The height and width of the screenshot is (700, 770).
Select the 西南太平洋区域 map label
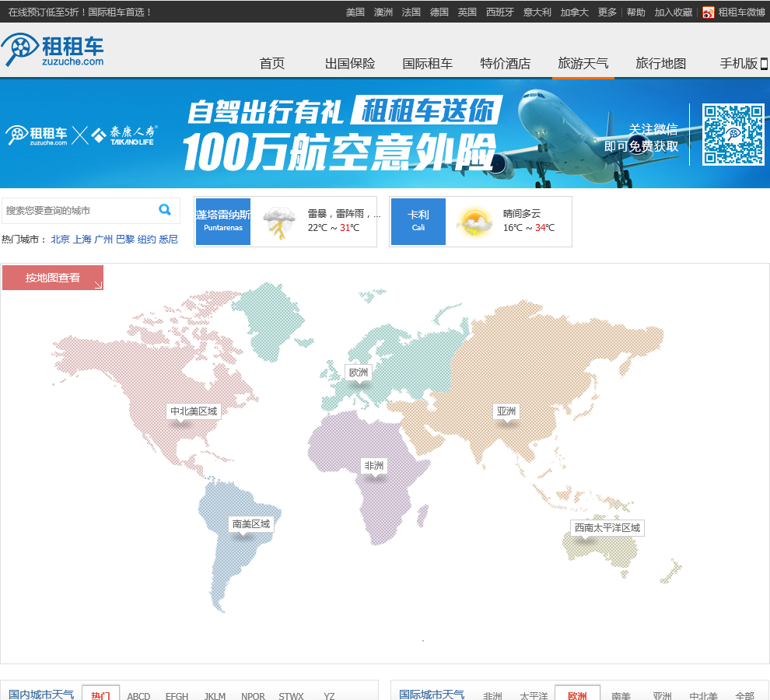point(607,528)
